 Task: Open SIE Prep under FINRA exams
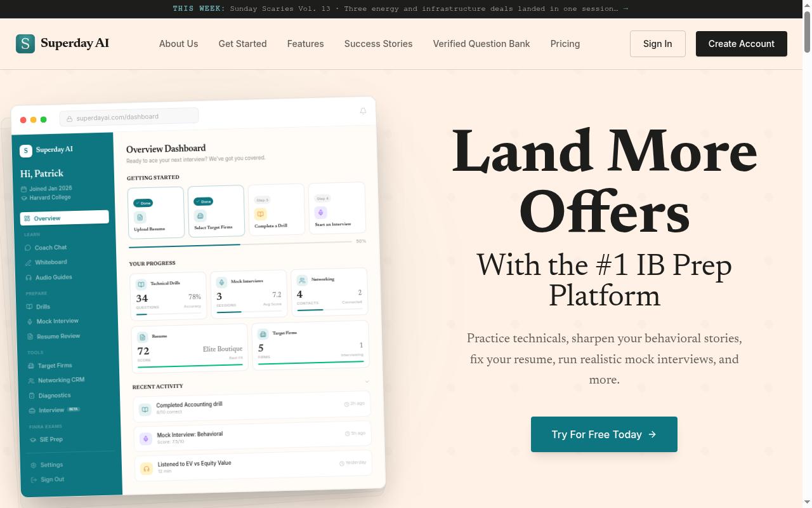click(x=47, y=439)
